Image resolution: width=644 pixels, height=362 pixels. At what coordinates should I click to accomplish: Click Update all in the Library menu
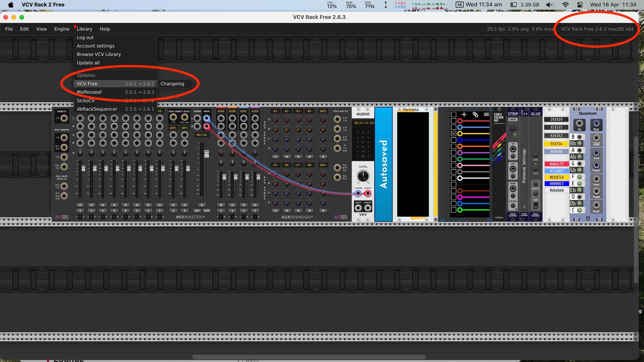(x=115, y=63)
